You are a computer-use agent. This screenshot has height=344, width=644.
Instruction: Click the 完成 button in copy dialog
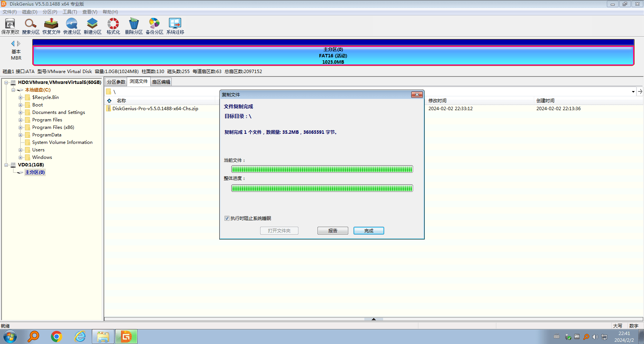coord(369,231)
